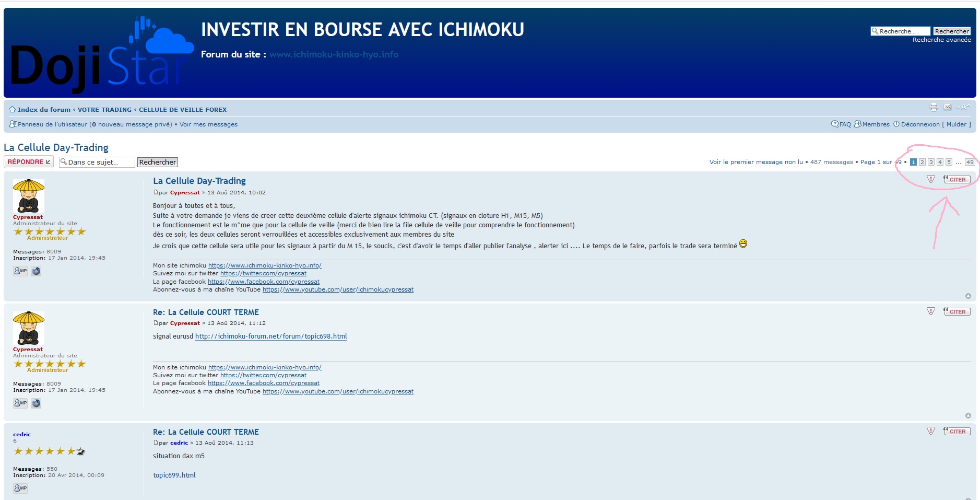Viewport: 980px width, 500px height.
Task: Click Cyppressat's avatar in the 11:12 post
Action: tap(29, 328)
